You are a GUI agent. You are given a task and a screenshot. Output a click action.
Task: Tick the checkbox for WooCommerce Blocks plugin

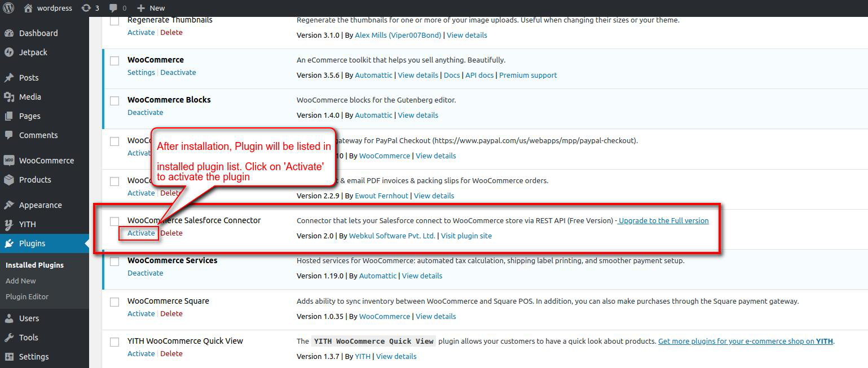(x=114, y=101)
